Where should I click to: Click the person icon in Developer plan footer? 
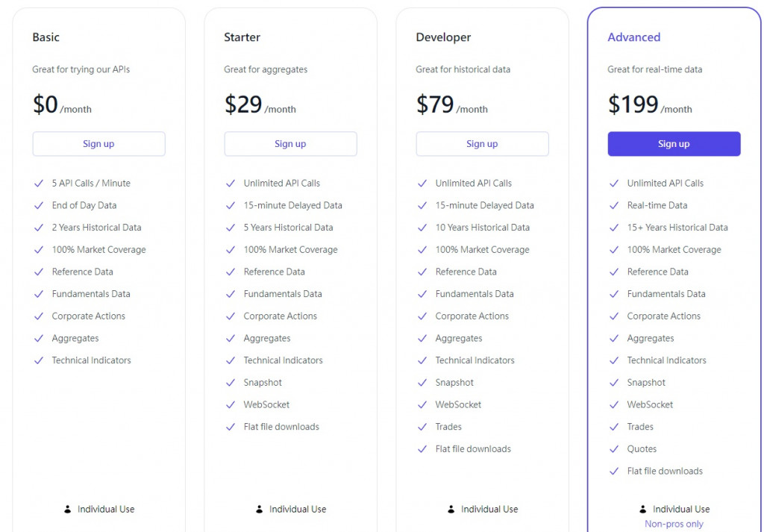pyautogui.click(x=451, y=509)
